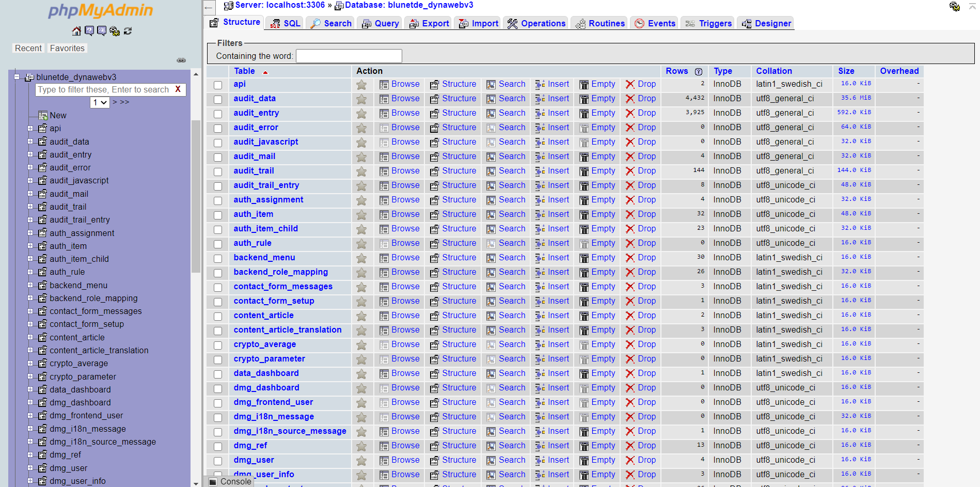This screenshot has height=487, width=980.
Task: Select the auth_item table row checkbox
Action: point(218,215)
